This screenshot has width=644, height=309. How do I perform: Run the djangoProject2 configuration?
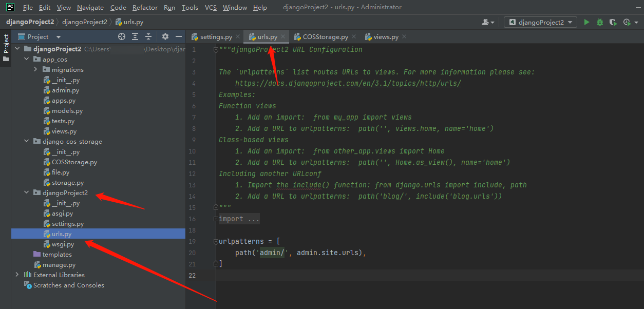586,22
